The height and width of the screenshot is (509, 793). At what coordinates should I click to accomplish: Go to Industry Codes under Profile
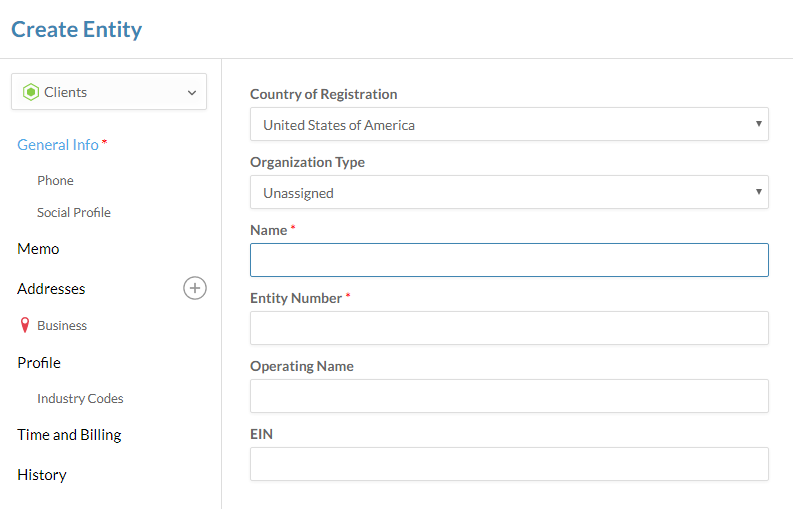pyautogui.click(x=80, y=399)
